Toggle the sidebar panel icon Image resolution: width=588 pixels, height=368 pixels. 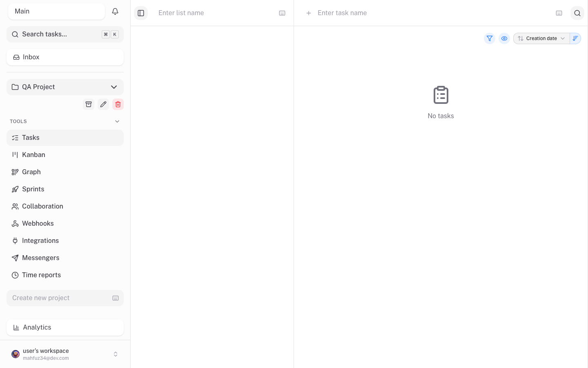click(141, 13)
